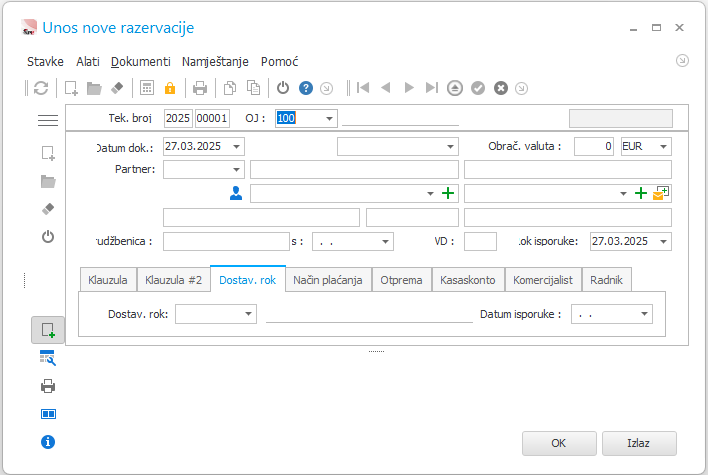This screenshot has height=475, width=708.
Task: Click the orange envelope add-mail icon
Action: (661, 193)
